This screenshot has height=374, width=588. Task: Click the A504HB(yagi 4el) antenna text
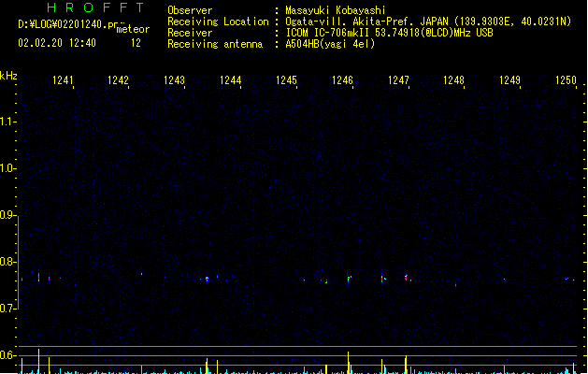[x=330, y=44]
